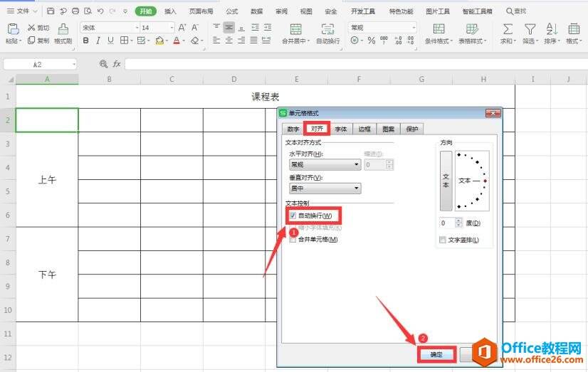Viewport: 588px width, 372px height.
Task: Uncheck the 自动换行 wrap text checkbox
Action: pos(293,216)
